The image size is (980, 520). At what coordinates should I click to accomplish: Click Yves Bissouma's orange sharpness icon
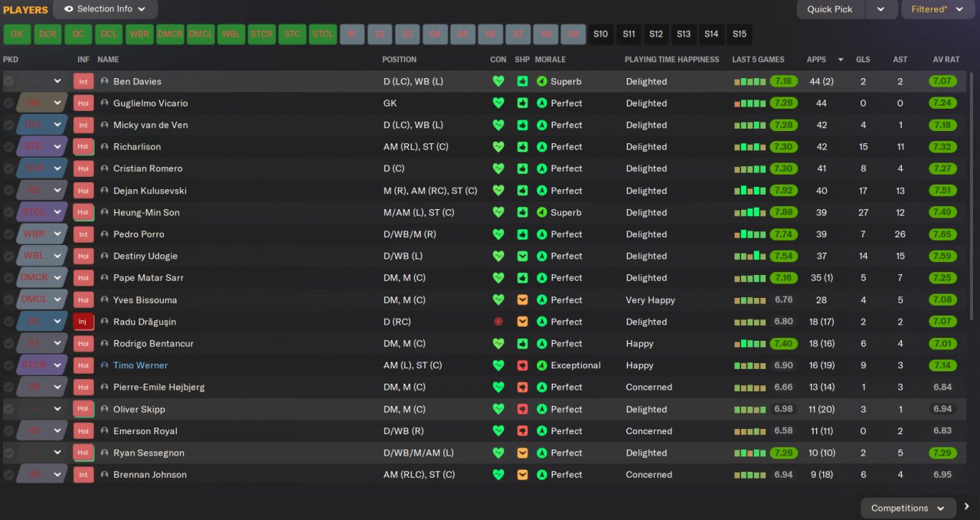point(522,299)
